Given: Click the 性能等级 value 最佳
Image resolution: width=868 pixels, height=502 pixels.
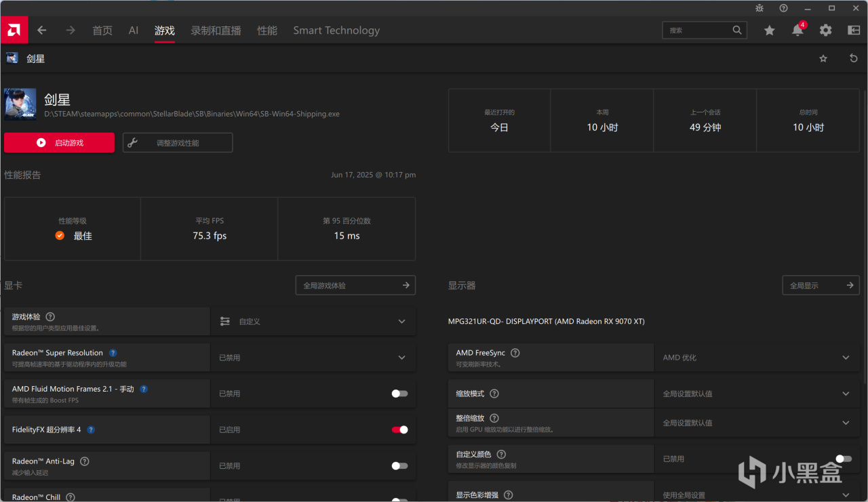Looking at the screenshot, I should coord(83,236).
